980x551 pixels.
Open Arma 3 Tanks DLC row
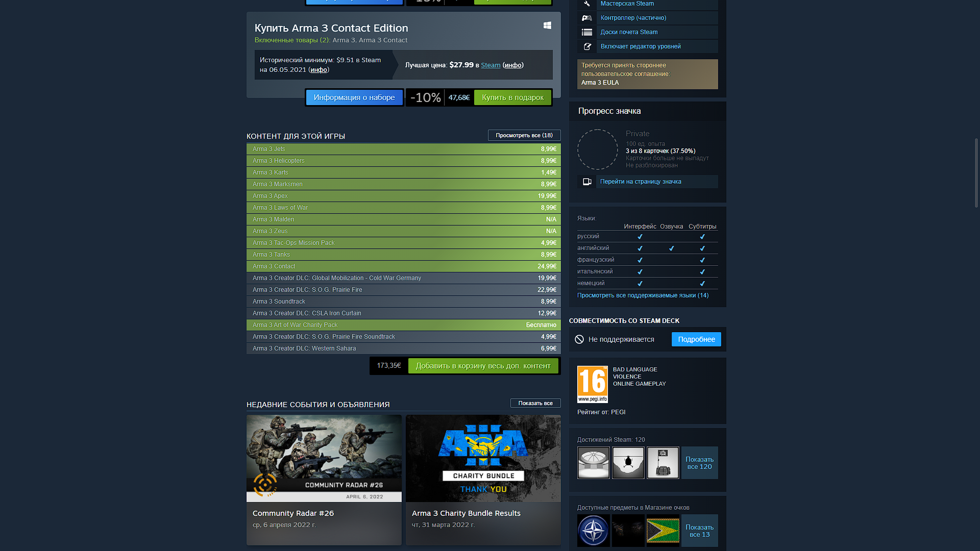coord(404,255)
